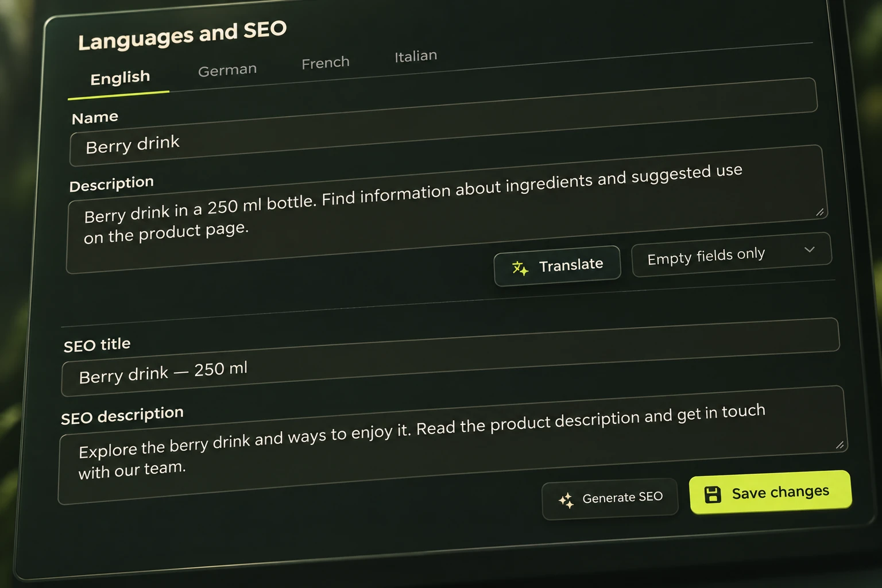Image resolution: width=882 pixels, height=588 pixels.
Task: Edit the SEO description text area
Action: (452, 445)
